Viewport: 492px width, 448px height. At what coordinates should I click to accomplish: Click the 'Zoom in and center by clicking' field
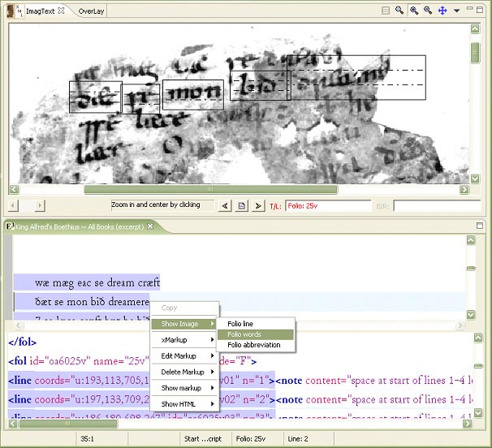162,205
